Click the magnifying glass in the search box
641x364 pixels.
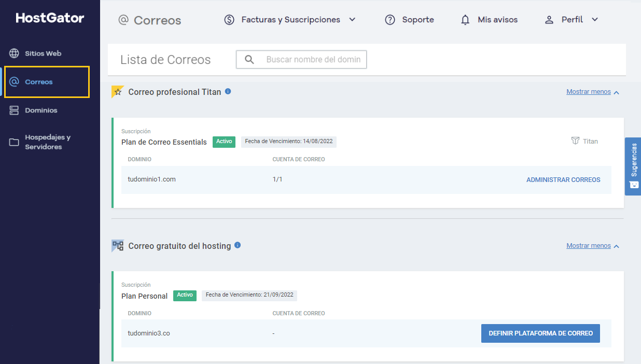point(249,59)
